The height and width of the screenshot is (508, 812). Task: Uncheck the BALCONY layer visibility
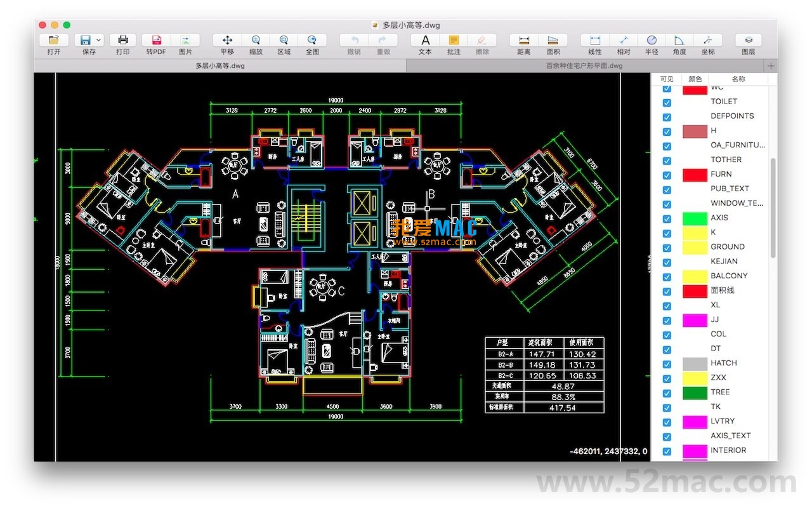(666, 277)
